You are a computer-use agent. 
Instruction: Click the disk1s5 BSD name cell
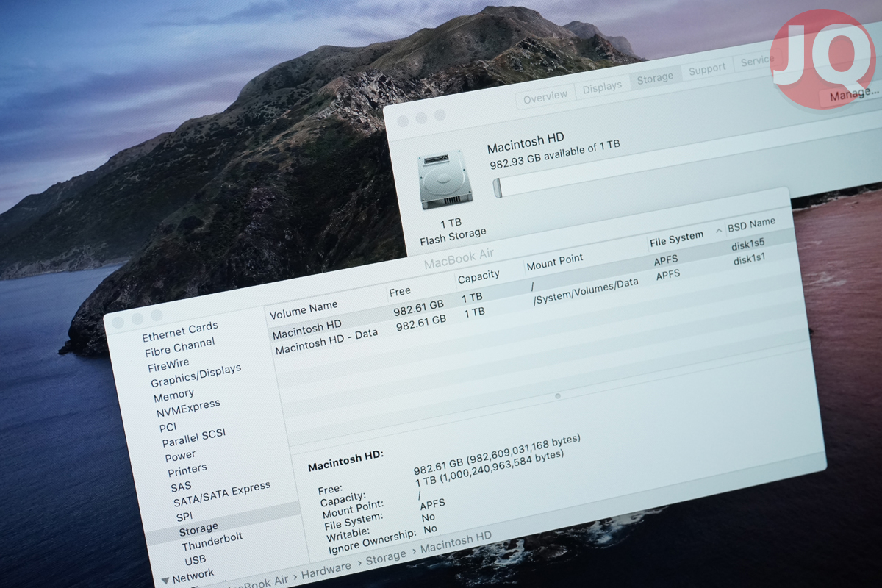click(747, 243)
